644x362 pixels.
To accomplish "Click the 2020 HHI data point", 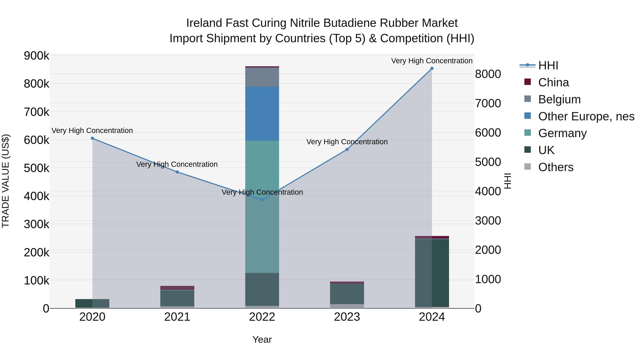I will (x=92, y=138).
